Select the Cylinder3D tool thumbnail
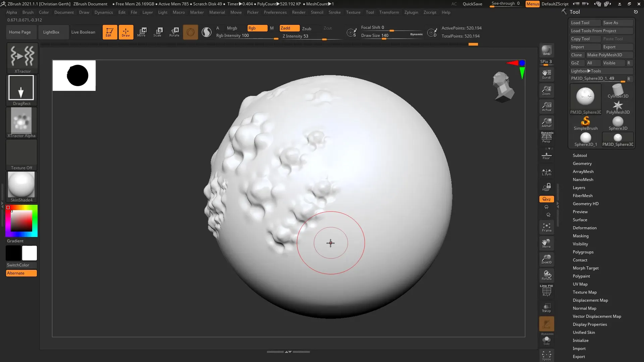The width and height of the screenshot is (644, 362). click(x=618, y=91)
